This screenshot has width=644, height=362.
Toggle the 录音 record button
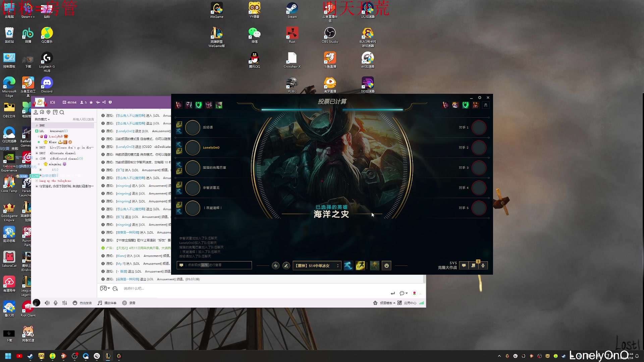[129, 303]
